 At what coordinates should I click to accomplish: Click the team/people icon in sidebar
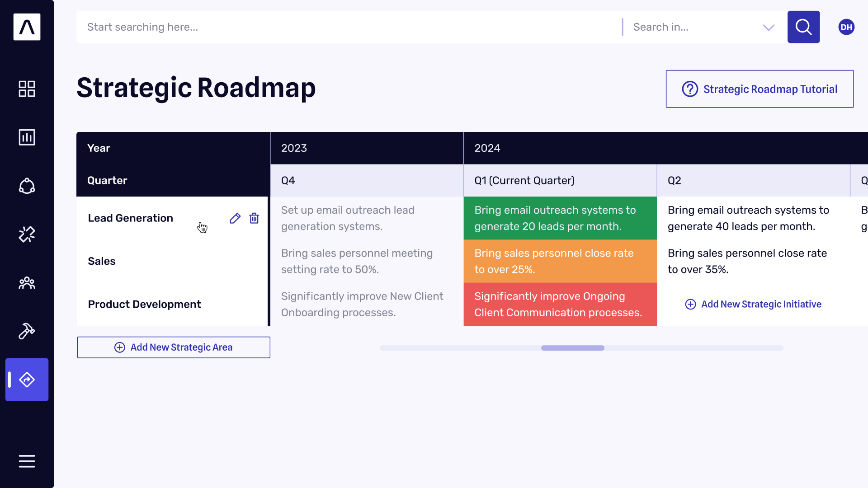[27, 282]
